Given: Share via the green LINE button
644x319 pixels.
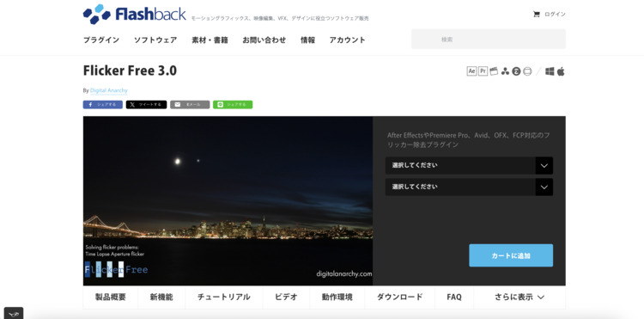Looking at the screenshot, I should pyautogui.click(x=233, y=104).
